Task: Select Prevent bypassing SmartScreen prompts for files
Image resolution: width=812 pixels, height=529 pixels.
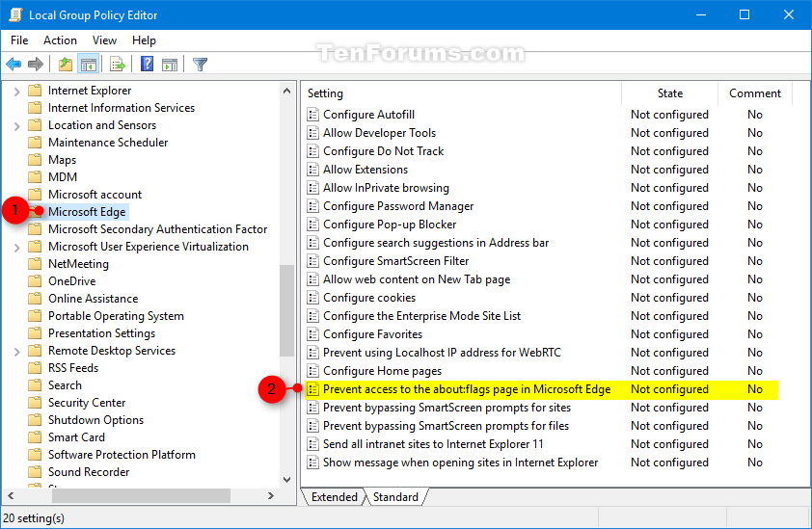Action: [x=446, y=426]
